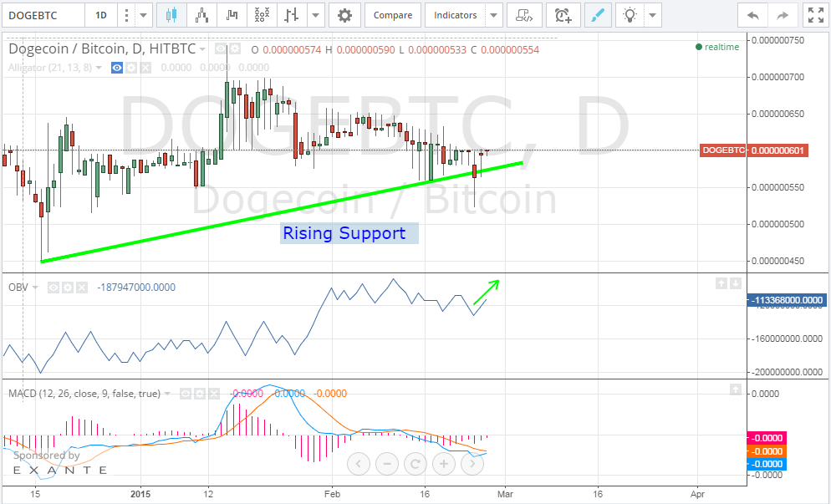Expand MACD legend dropdown arrow

coord(167,394)
